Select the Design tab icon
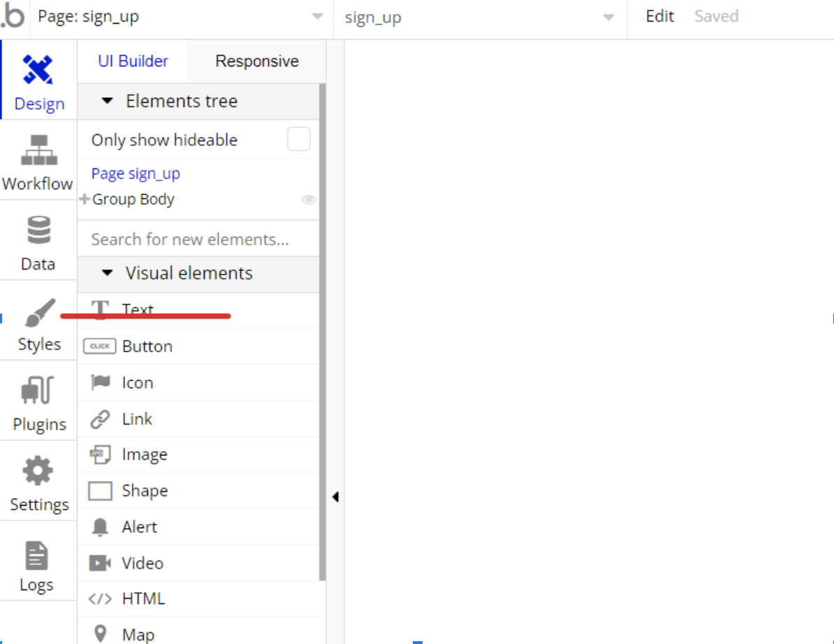This screenshot has width=834, height=644. click(x=38, y=71)
